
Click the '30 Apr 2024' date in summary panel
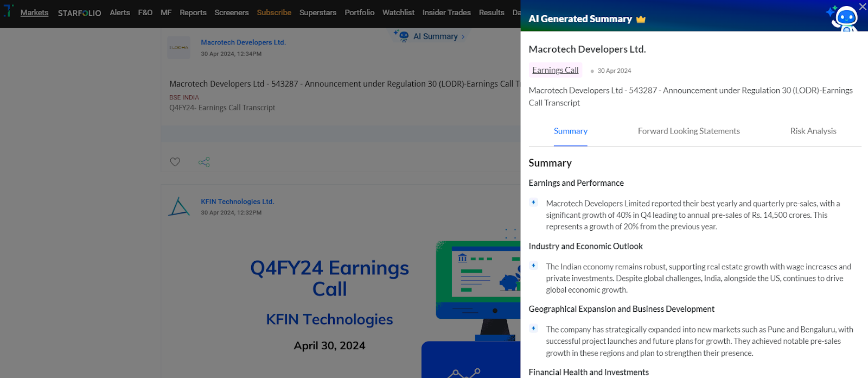click(614, 71)
